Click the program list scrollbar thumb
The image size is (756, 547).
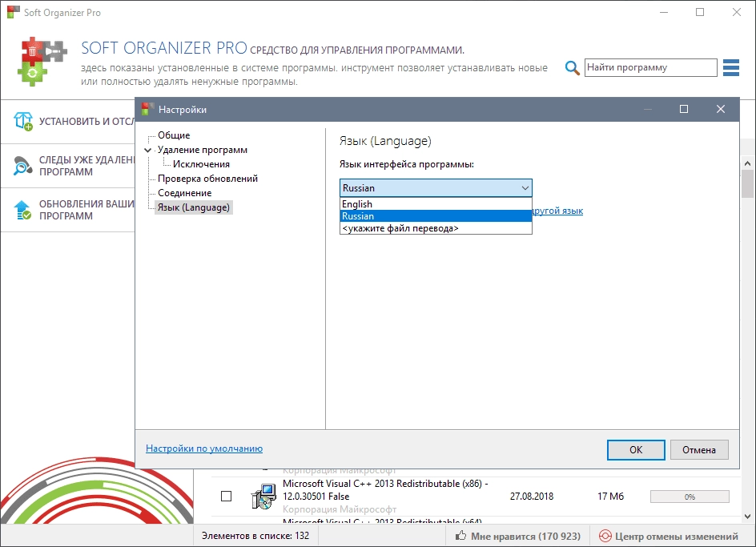click(x=747, y=183)
